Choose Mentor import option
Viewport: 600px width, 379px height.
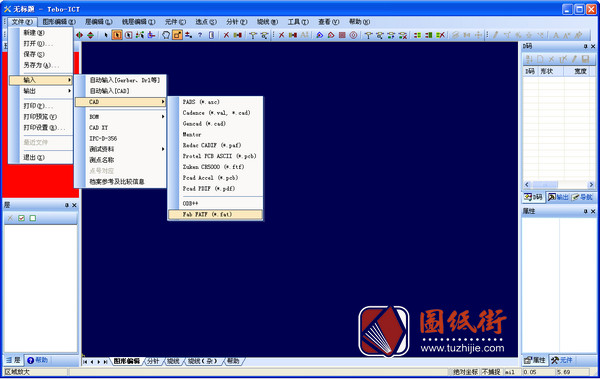(215, 135)
